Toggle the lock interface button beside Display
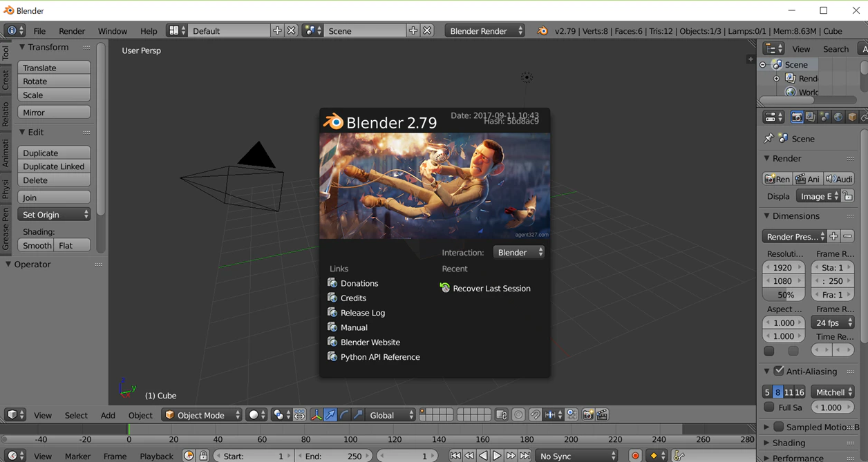The width and height of the screenshot is (868, 462). [x=848, y=196]
